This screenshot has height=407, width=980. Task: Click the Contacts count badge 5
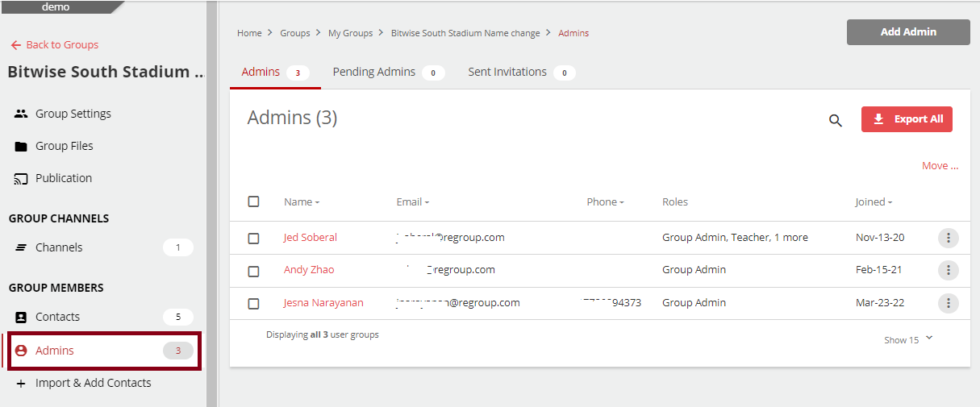pyautogui.click(x=178, y=317)
